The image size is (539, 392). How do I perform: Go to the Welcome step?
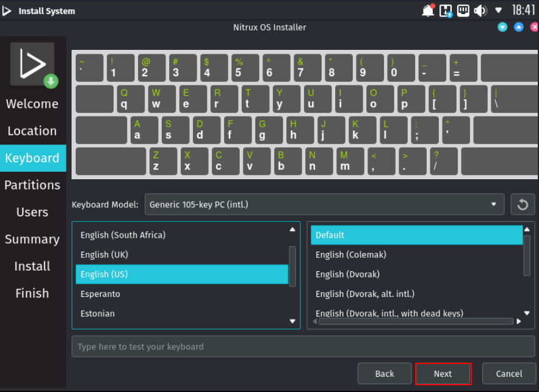click(32, 104)
